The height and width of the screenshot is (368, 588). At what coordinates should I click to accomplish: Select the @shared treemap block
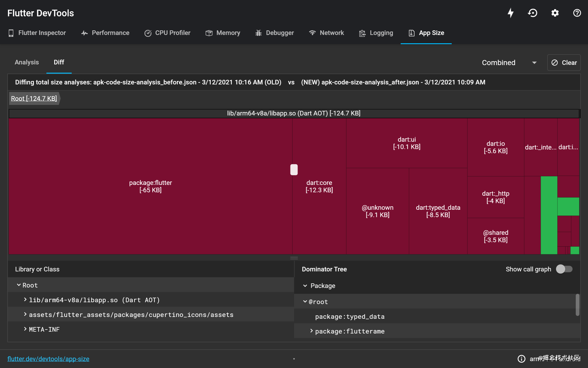(x=496, y=236)
